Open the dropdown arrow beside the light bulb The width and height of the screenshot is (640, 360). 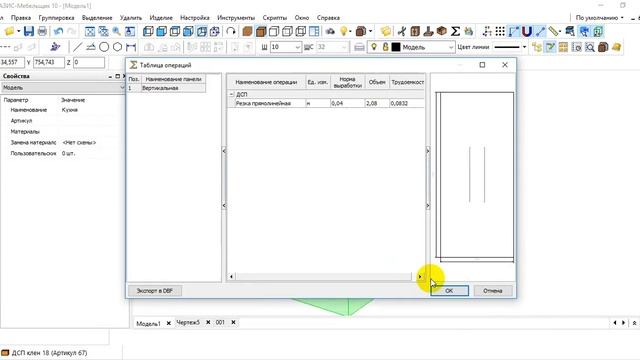click(351, 31)
